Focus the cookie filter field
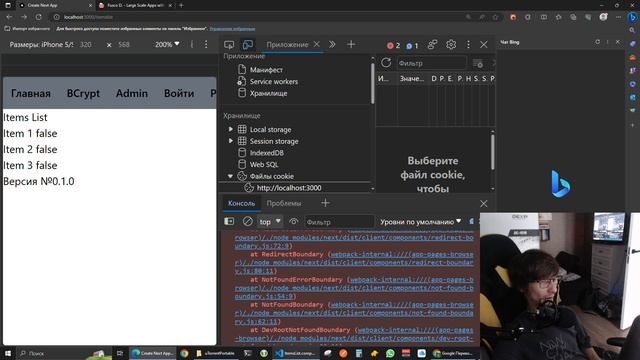Viewport: 640px width, 360px height. [x=432, y=63]
